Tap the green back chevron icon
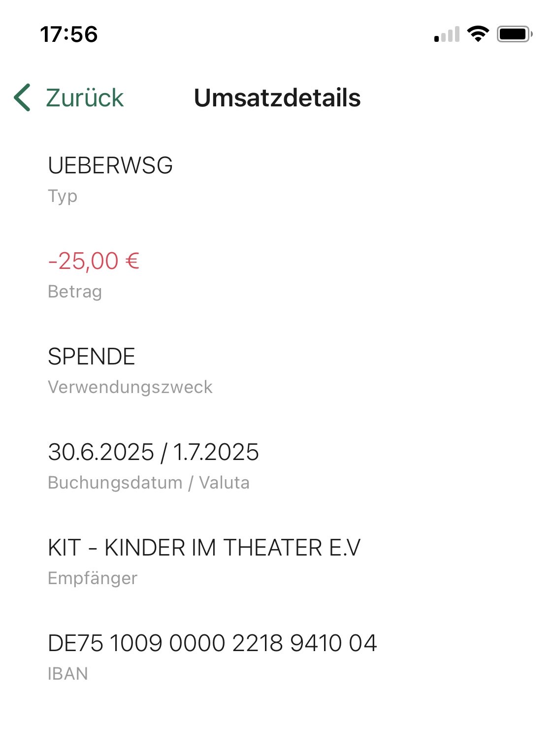 [23, 98]
